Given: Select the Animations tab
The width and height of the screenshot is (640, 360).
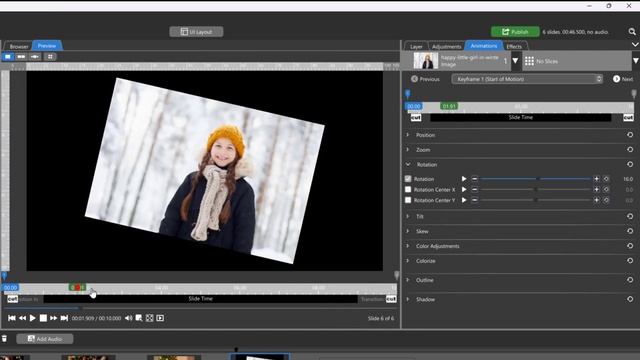Looking at the screenshot, I should [x=484, y=46].
